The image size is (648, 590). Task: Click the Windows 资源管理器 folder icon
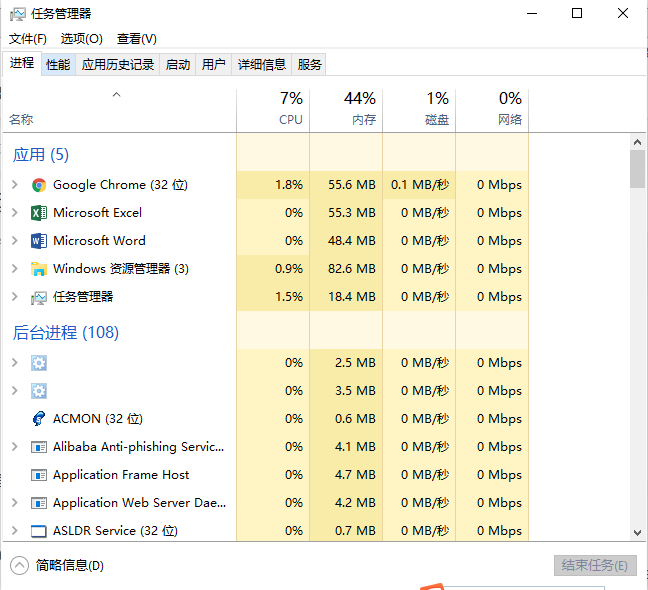click(x=39, y=269)
